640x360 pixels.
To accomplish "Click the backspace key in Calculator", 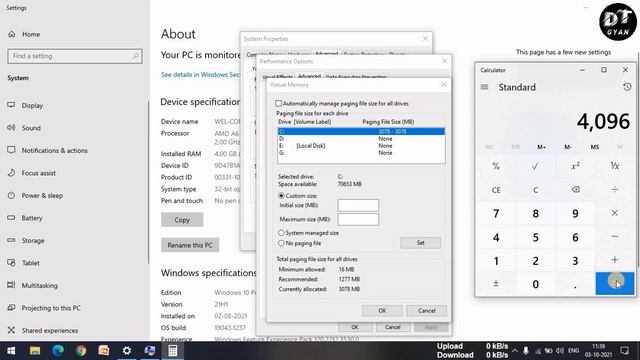I will 575,190.
